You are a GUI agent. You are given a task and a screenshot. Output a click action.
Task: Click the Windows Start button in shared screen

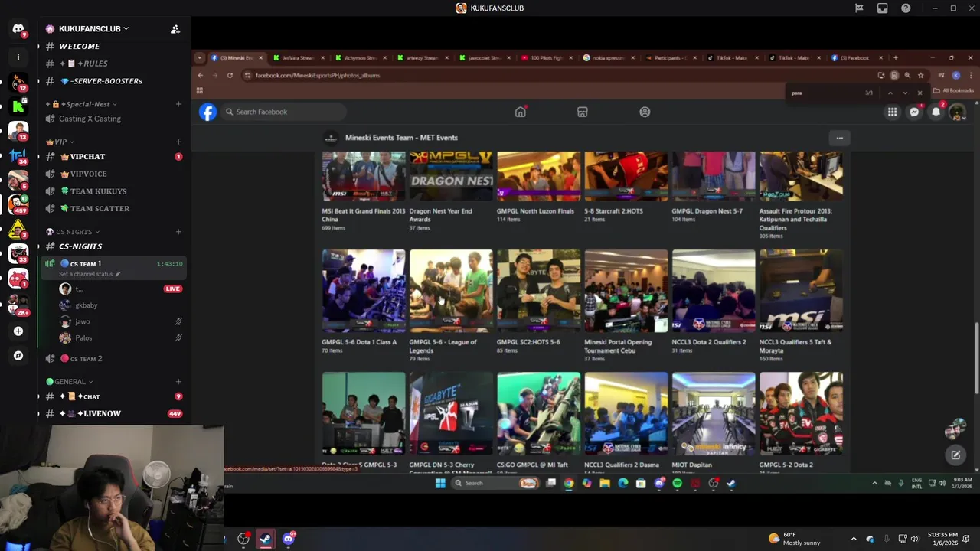[x=440, y=483]
